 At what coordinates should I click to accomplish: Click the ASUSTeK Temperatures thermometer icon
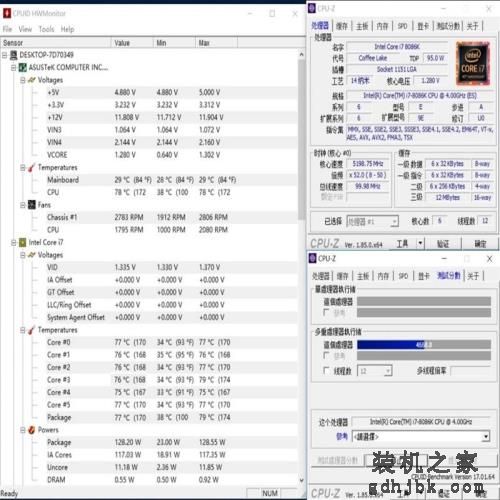pos(32,168)
